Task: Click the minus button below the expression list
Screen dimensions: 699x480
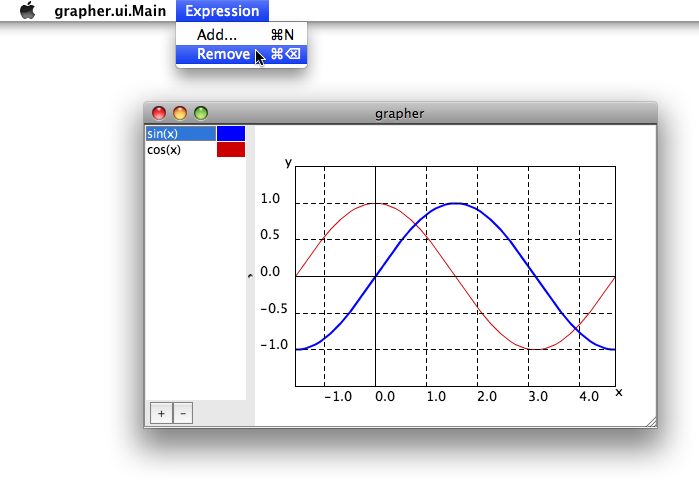Action: [x=183, y=413]
